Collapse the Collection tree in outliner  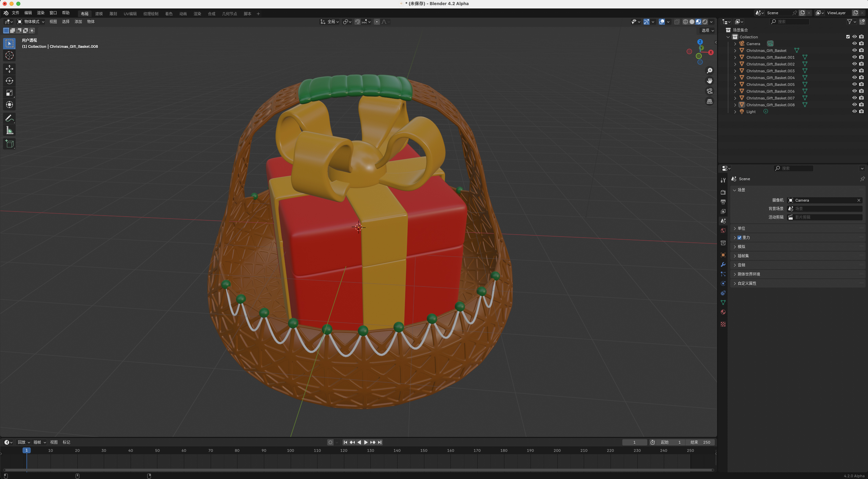[x=728, y=37]
